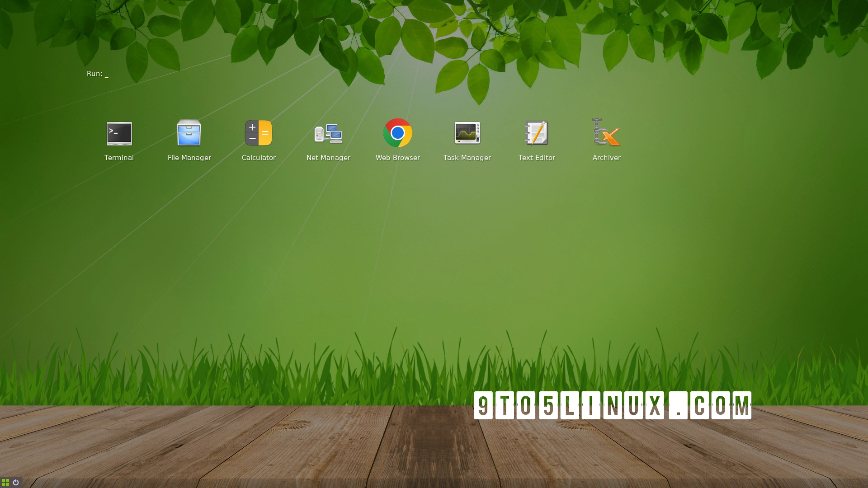This screenshot has height=488, width=868.
Task: Click the 'Archiver' label text
Action: [606, 158]
